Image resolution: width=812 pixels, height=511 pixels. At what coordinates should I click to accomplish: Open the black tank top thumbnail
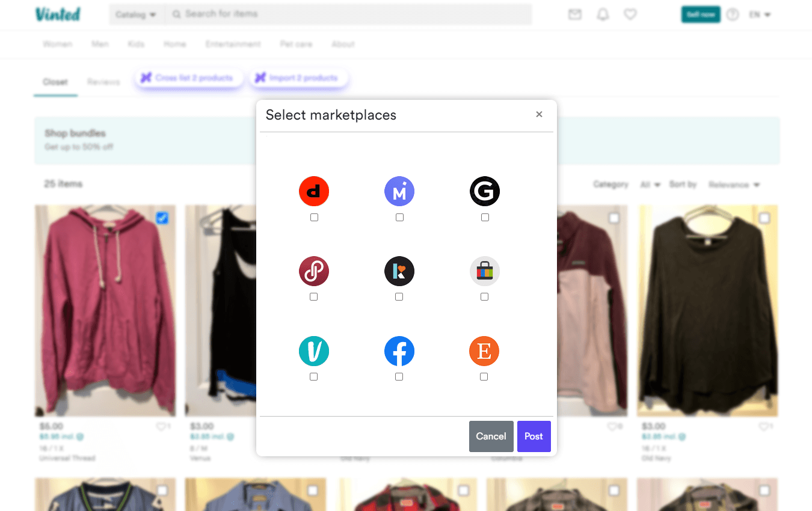click(x=220, y=311)
